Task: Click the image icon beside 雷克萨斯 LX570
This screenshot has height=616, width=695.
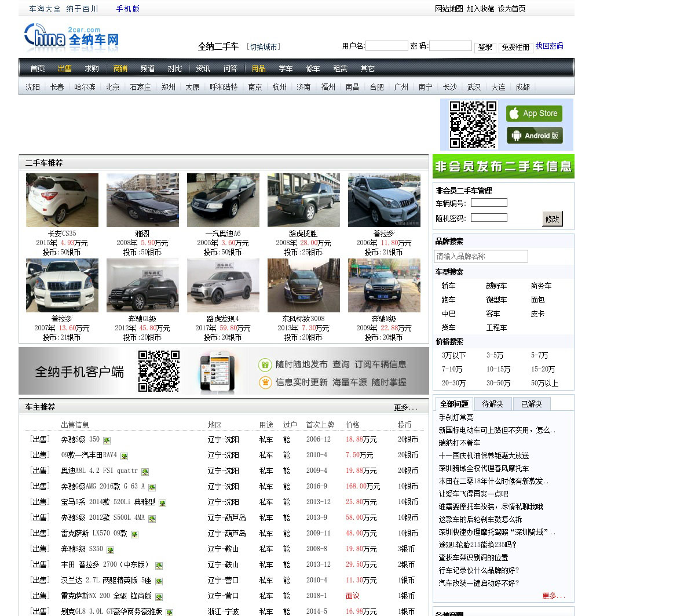Action: pos(134,534)
